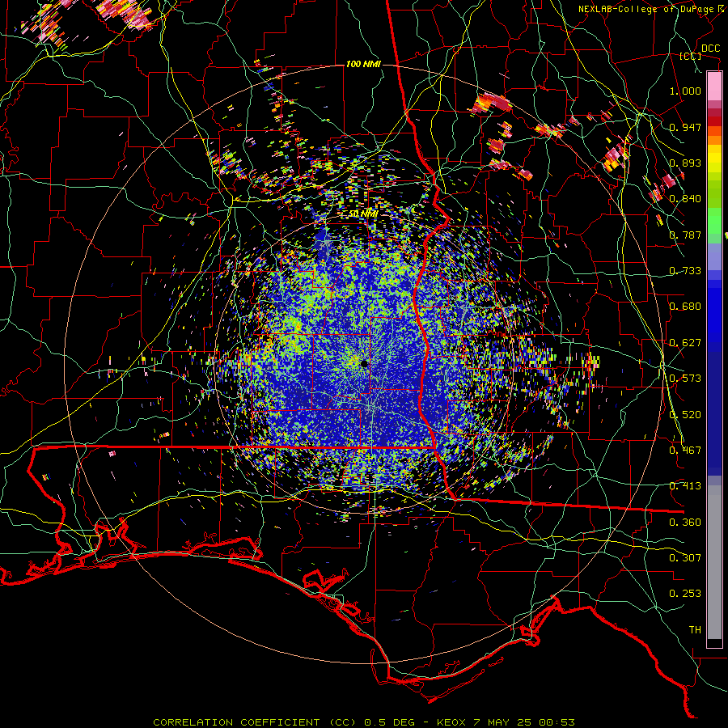Click the 0.253 scale value

(x=685, y=594)
